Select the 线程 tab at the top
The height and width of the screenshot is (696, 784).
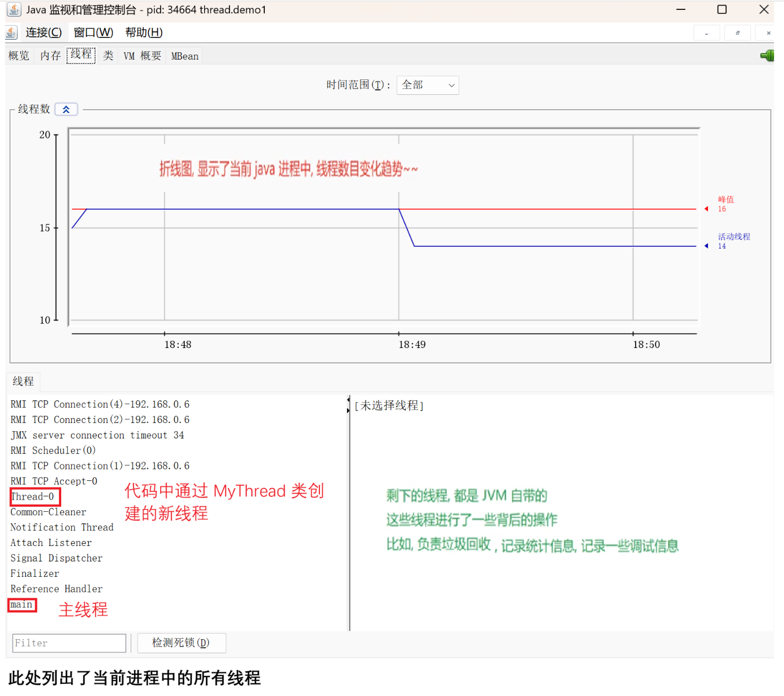coord(81,55)
